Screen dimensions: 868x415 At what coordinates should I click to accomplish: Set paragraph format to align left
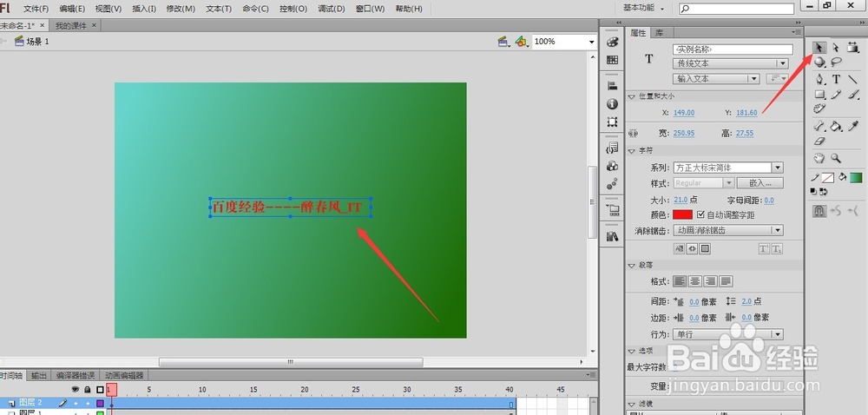pos(680,281)
